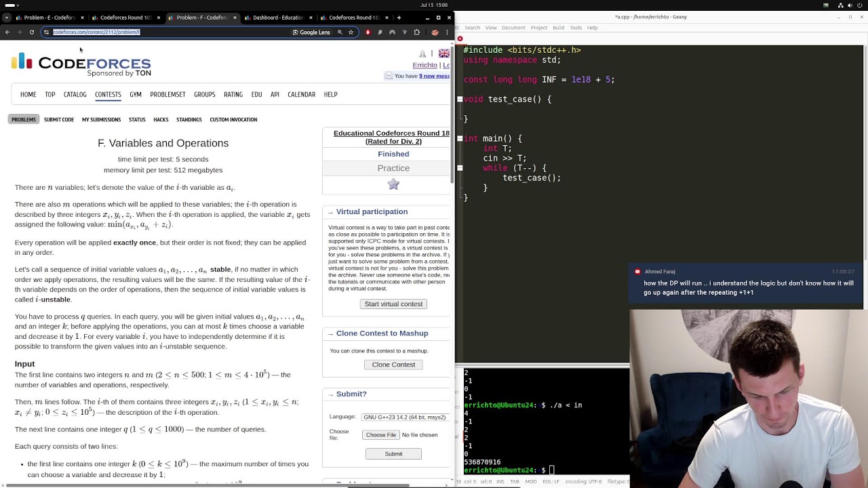Viewport: 868px width, 488px height.
Task: Open Help menu in Geany
Action: tap(592, 28)
